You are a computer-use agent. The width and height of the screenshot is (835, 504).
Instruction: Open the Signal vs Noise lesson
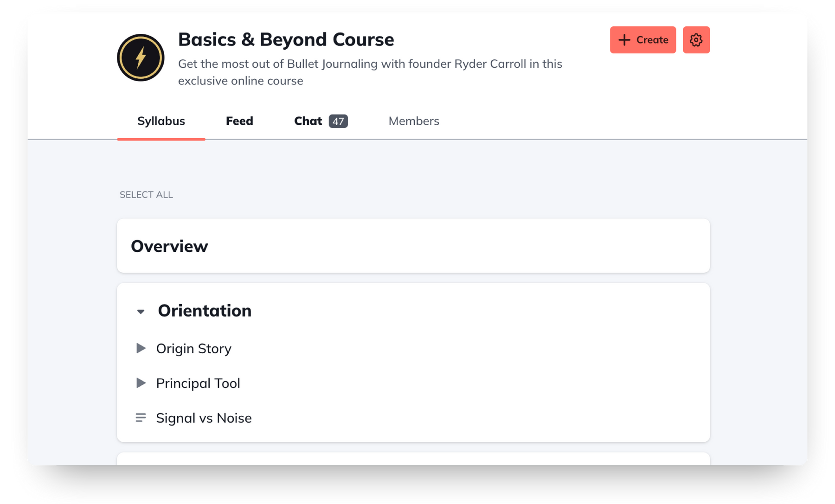[204, 418]
